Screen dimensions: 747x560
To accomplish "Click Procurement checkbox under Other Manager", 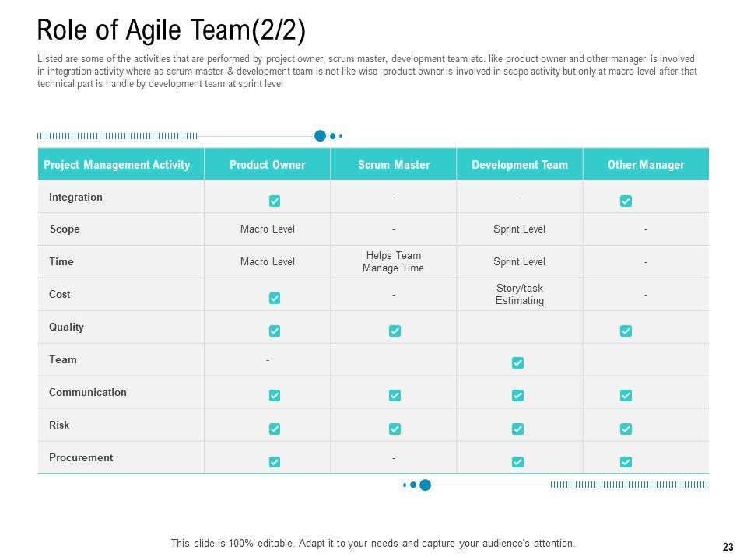I will (x=626, y=462).
